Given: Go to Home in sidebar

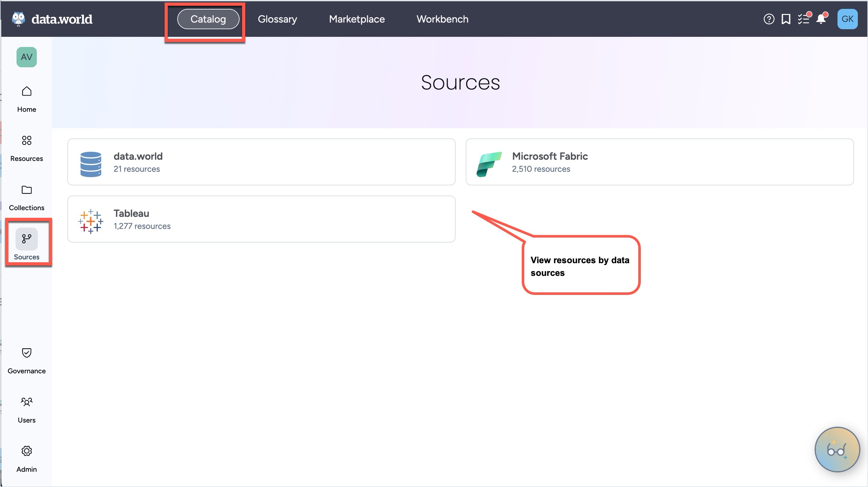Looking at the screenshot, I should (27, 99).
